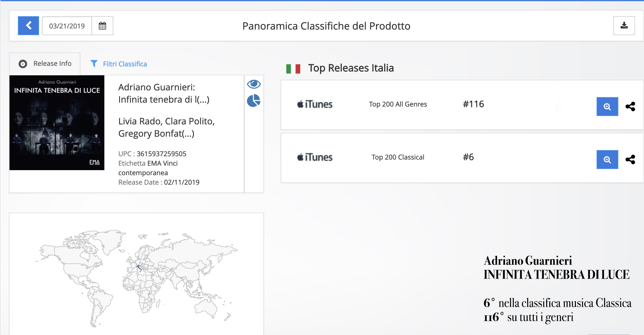Click the disc icon on Release Info tab

[23, 64]
